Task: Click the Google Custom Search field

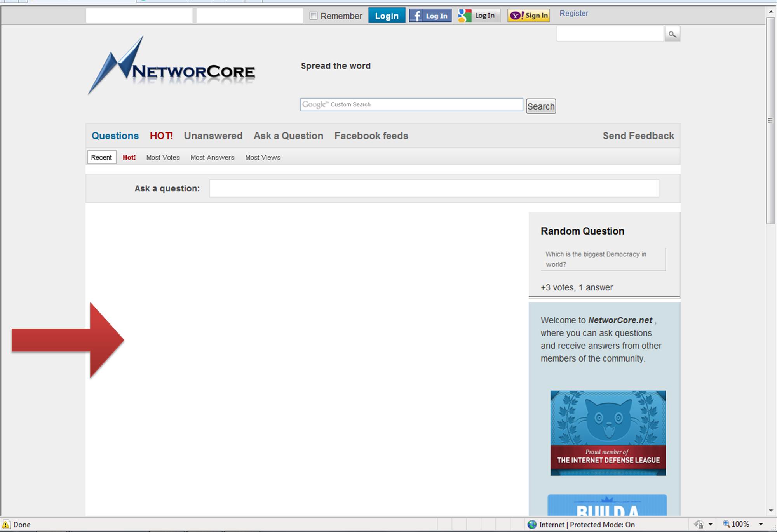Action: tap(411, 105)
